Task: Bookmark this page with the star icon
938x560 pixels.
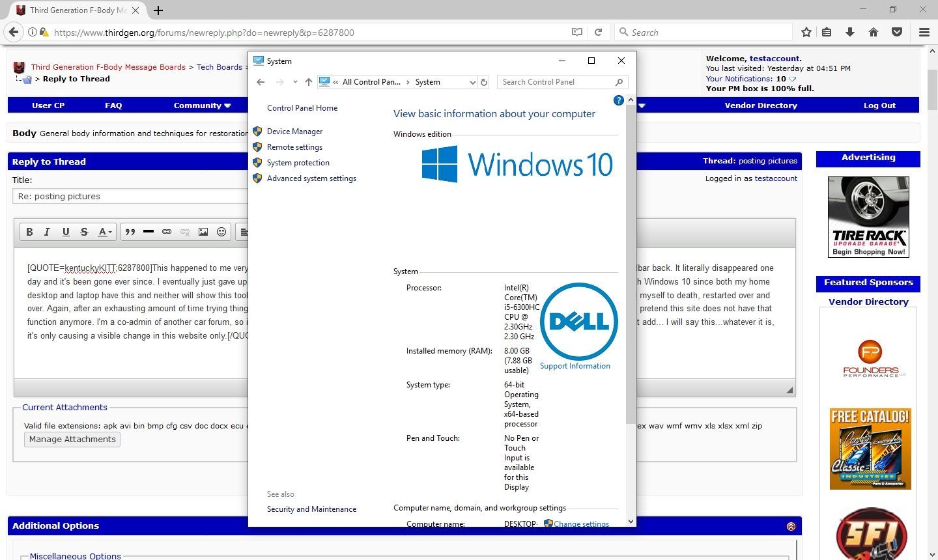Action: 806,32
